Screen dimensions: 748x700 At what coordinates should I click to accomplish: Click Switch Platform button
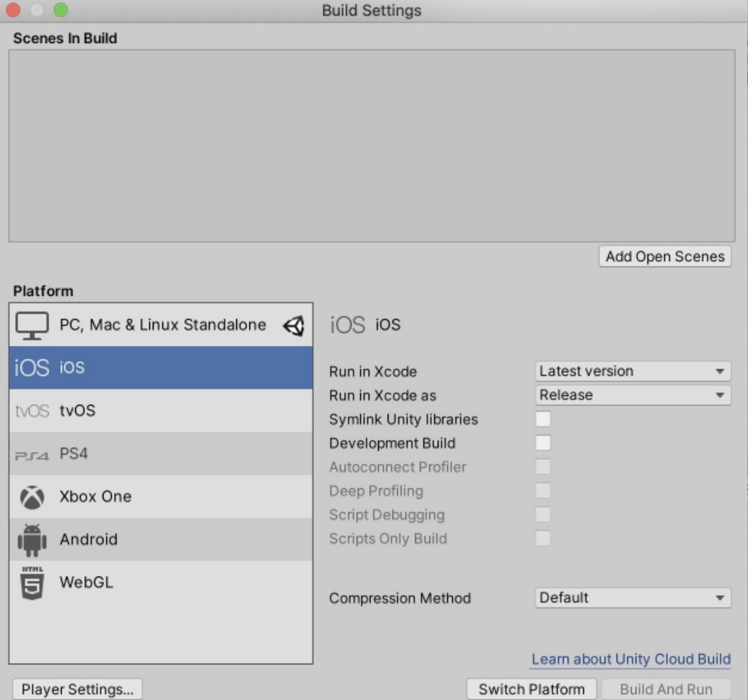click(x=532, y=689)
